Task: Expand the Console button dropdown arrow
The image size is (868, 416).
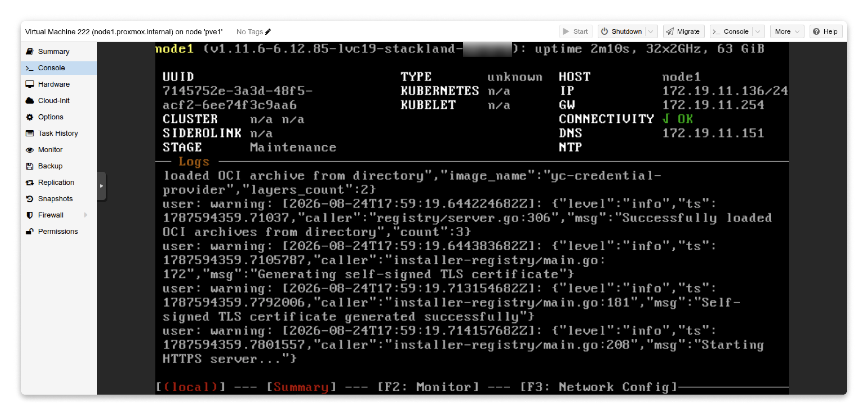Action: (x=758, y=31)
